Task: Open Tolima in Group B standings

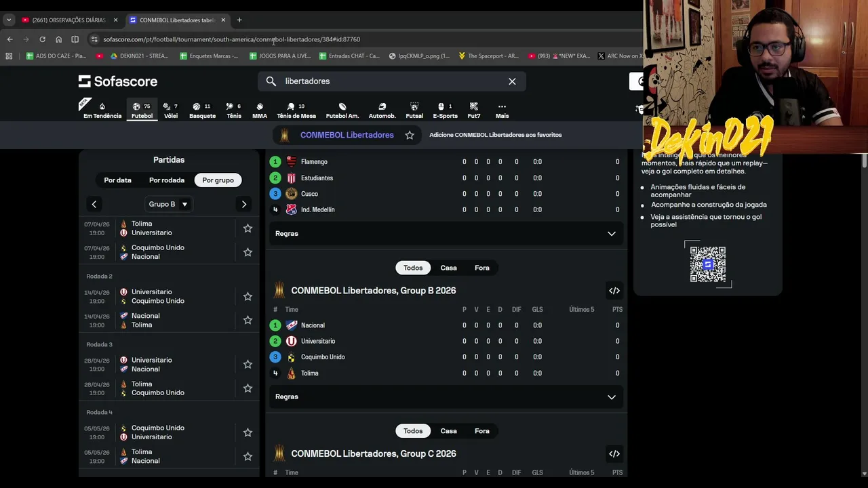Action: point(446,373)
